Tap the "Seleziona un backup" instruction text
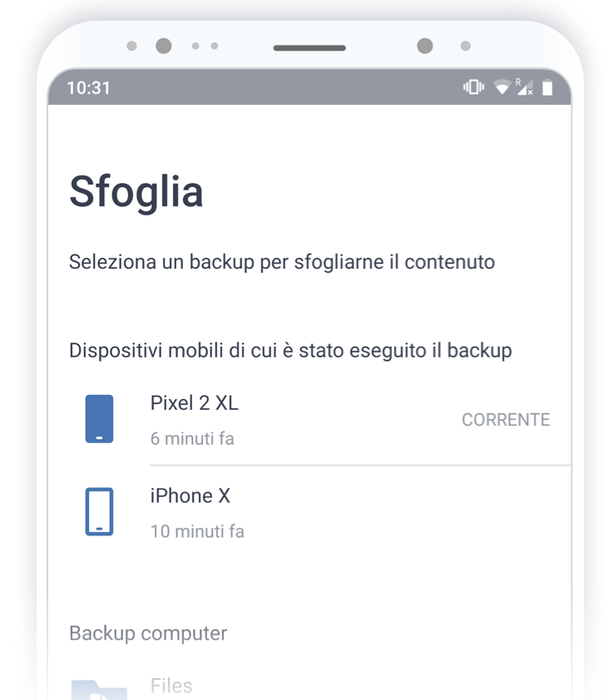The height and width of the screenshot is (700, 609). pos(282,262)
